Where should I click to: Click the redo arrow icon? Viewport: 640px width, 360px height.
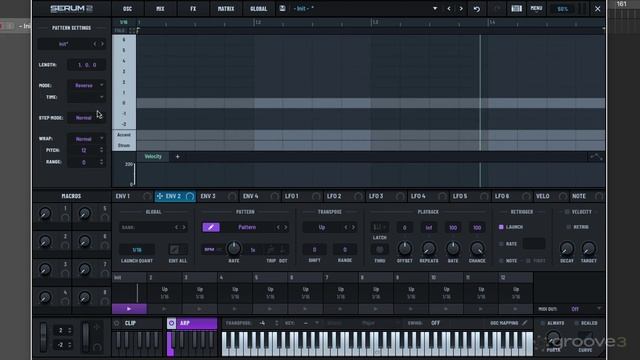pos(497,9)
